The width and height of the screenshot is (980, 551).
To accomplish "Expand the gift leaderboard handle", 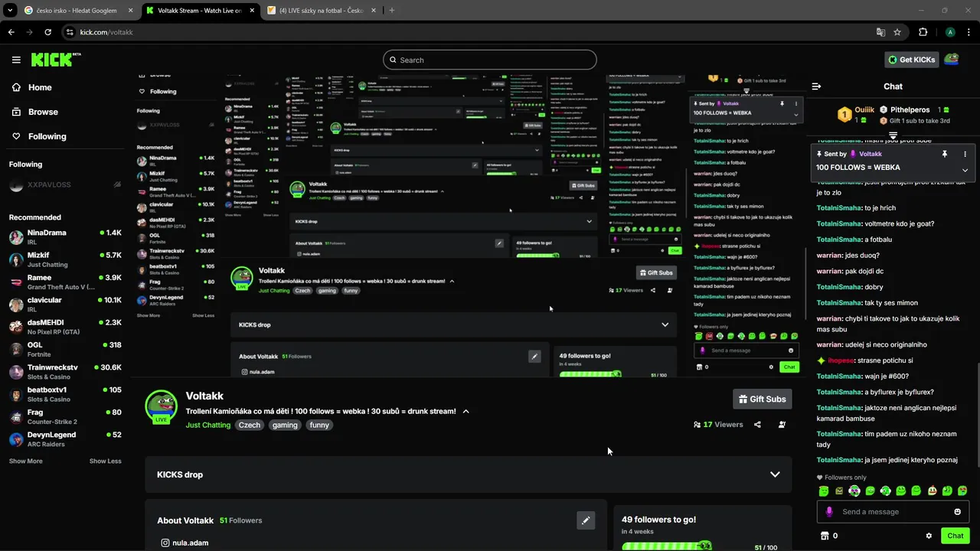I will coord(893,135).
